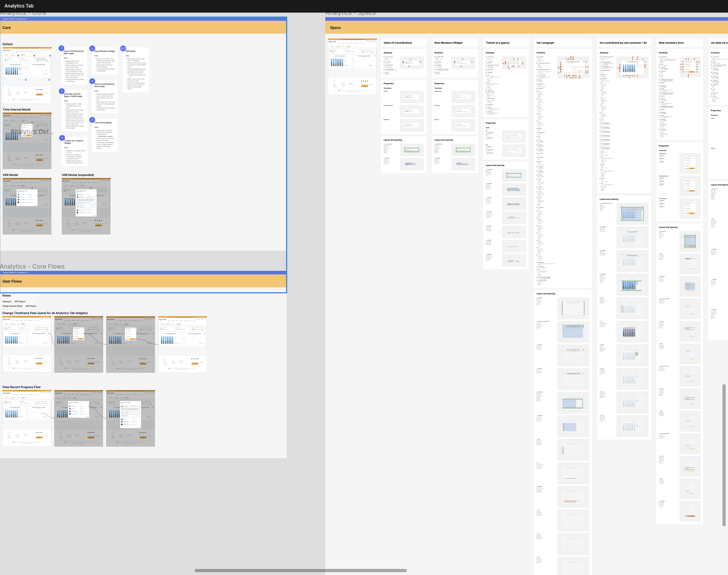This screenshot has height=575, width=728.
Task: Click the horizontal scrollbar at the bottom
Action: pos(300,570)
